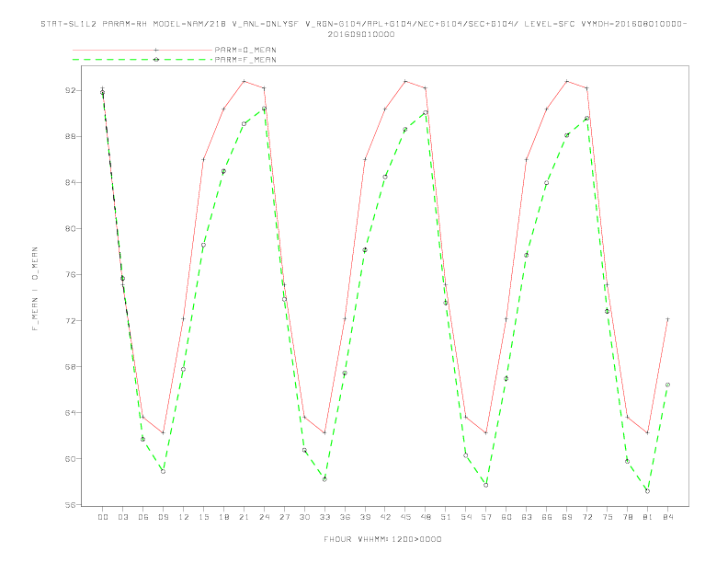
Task: Click the x-axis tick label 66
Action: [547, 517]
